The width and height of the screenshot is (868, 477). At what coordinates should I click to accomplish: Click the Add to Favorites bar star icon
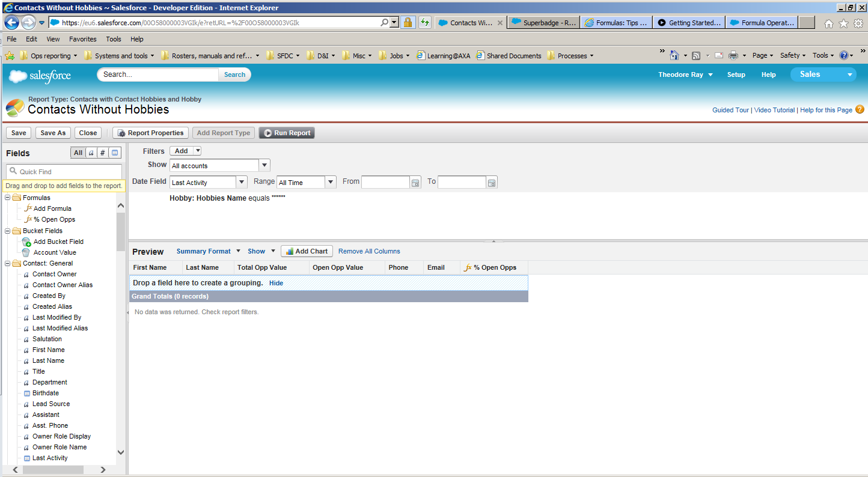point(10,56)
